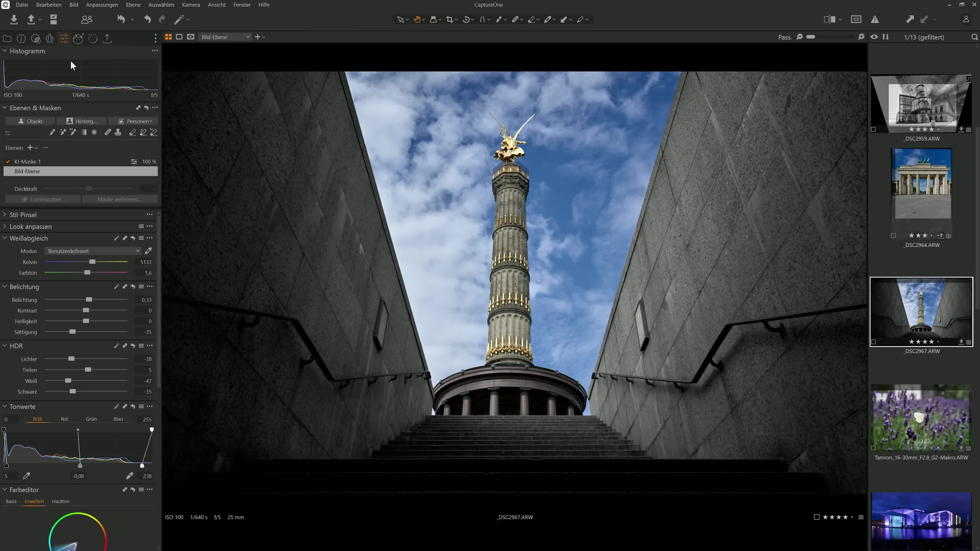Toggle before/after comparison view
The height and width of the screenshot is (551, 980).
click(x=829, y=19)
